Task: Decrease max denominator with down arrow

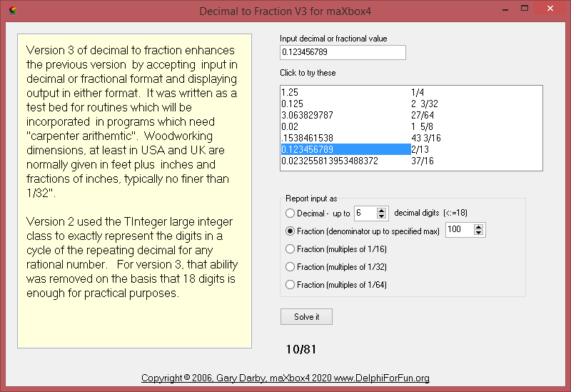Action: [478, 233]
